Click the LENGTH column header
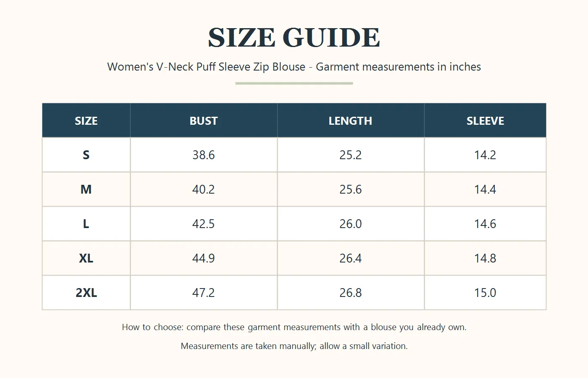The height and width of the screenshot is (378, 588). pos(351,121)
